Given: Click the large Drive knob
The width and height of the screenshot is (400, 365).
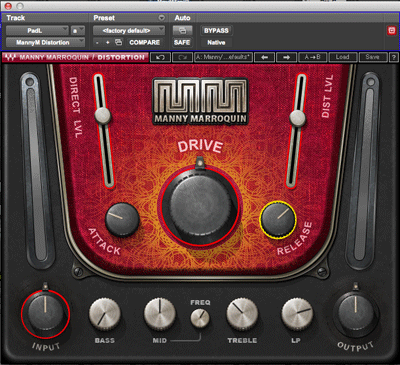Looking at the screenshot, I should coord(200,207).
